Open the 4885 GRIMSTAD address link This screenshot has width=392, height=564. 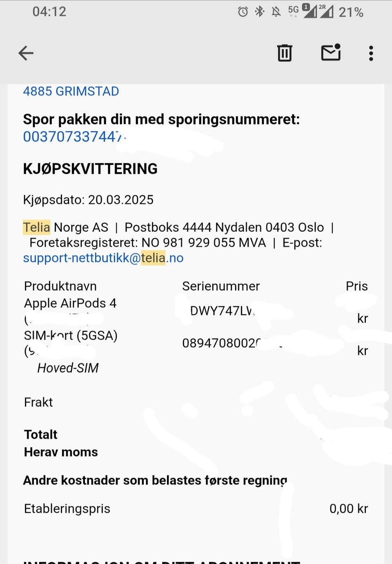[71, 91]
